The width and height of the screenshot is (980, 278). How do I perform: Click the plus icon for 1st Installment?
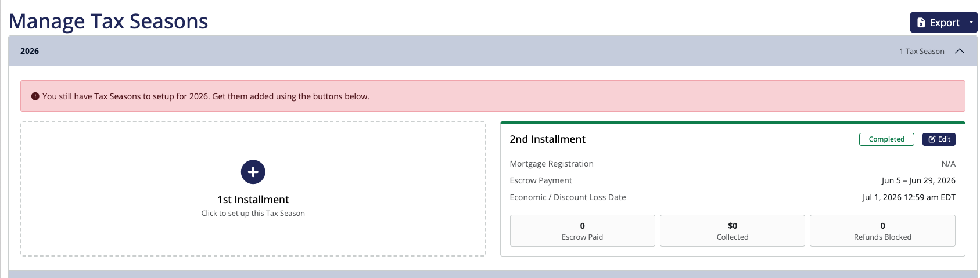[x=253, y=172]
